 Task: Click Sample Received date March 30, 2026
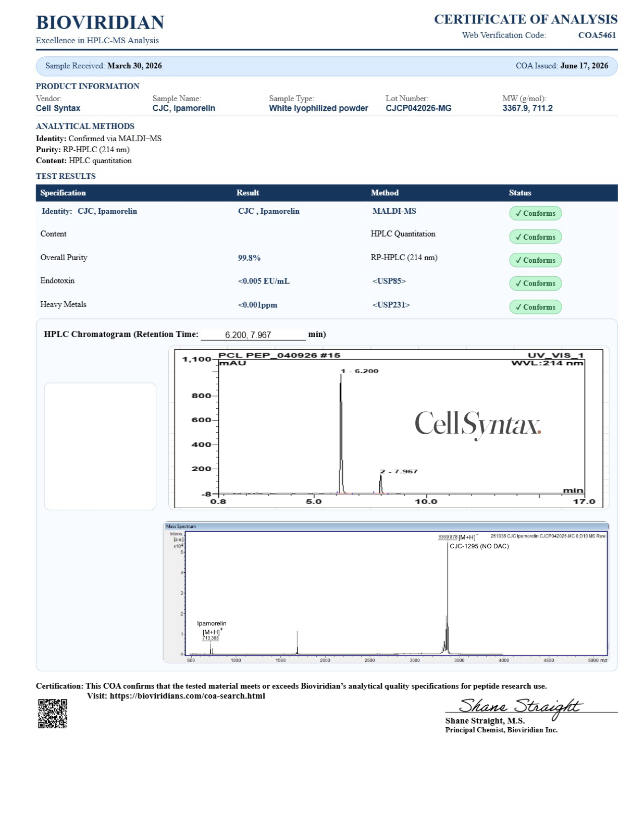[x=134, y=66]
